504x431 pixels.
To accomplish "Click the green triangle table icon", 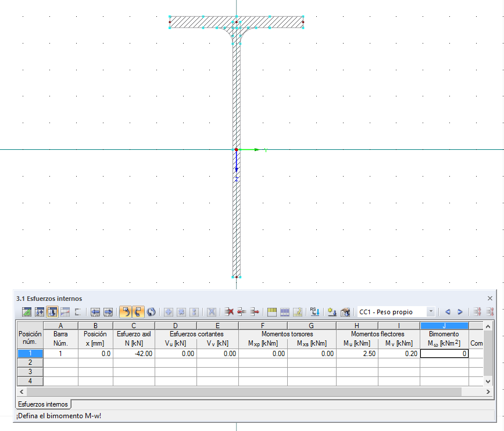I will point(27,312).
